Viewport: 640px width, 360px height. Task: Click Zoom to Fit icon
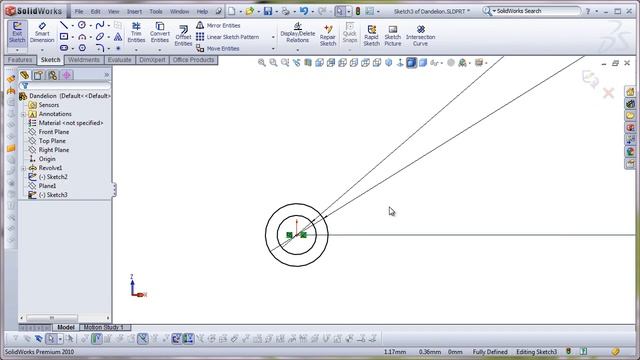[262, 62]
